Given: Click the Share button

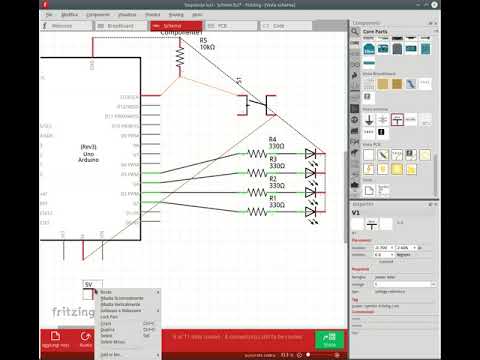Looking at the screenshot, I should click(329, 340).
